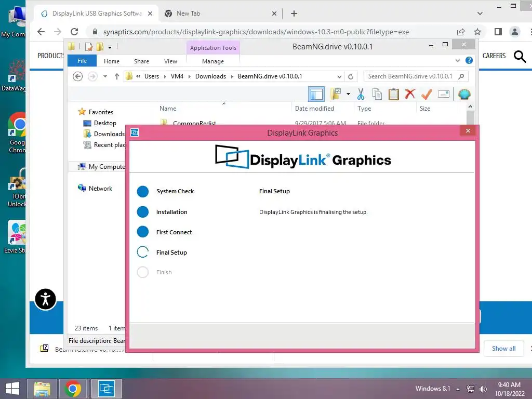532x399 pixels.
Task: Click the orange checkmark icon in Explorer toolbar
Action: click(427, 94)
